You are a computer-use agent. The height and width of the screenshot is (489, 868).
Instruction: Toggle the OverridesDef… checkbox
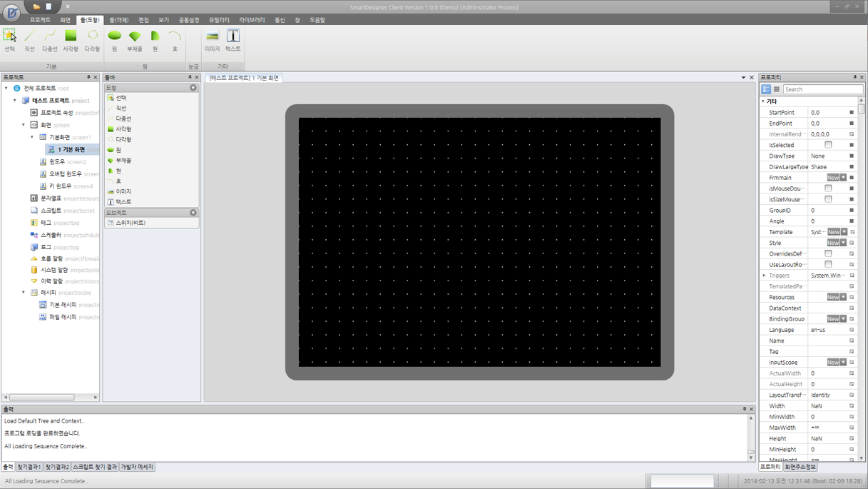828,253
